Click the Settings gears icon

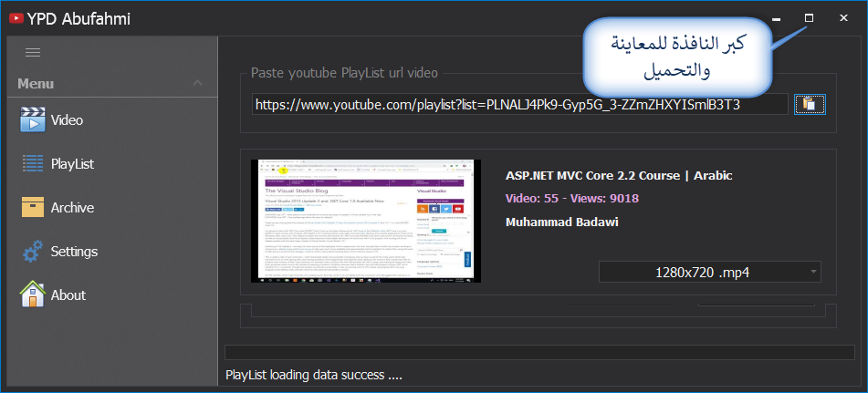pyautogui.click(x=33, y=252)
